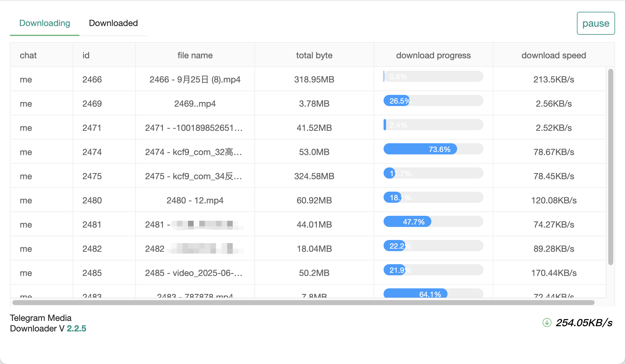625x364 pixels.
Task: Click the 254.05KB/s total speed text
Action: pos(584,322)
